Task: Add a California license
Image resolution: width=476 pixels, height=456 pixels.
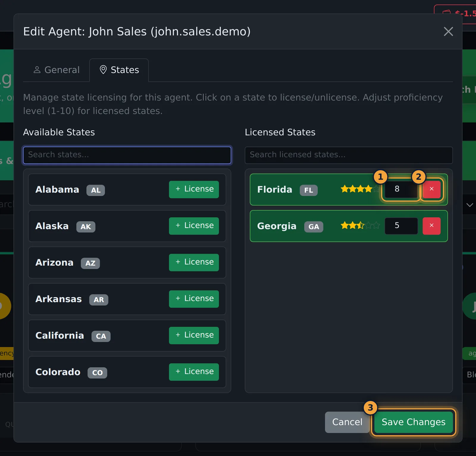Action: (194, 335)
